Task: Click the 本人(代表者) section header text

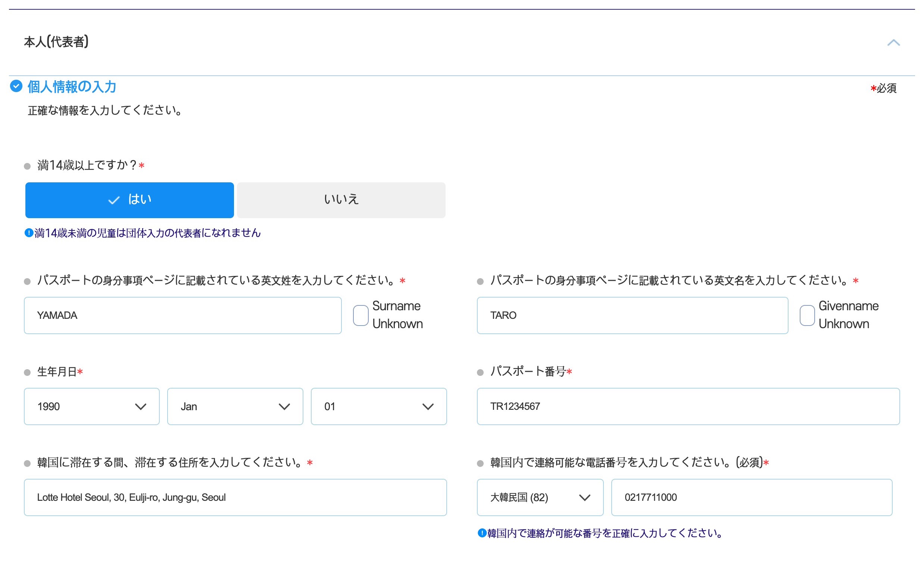Action: click(x=56, y=42)
